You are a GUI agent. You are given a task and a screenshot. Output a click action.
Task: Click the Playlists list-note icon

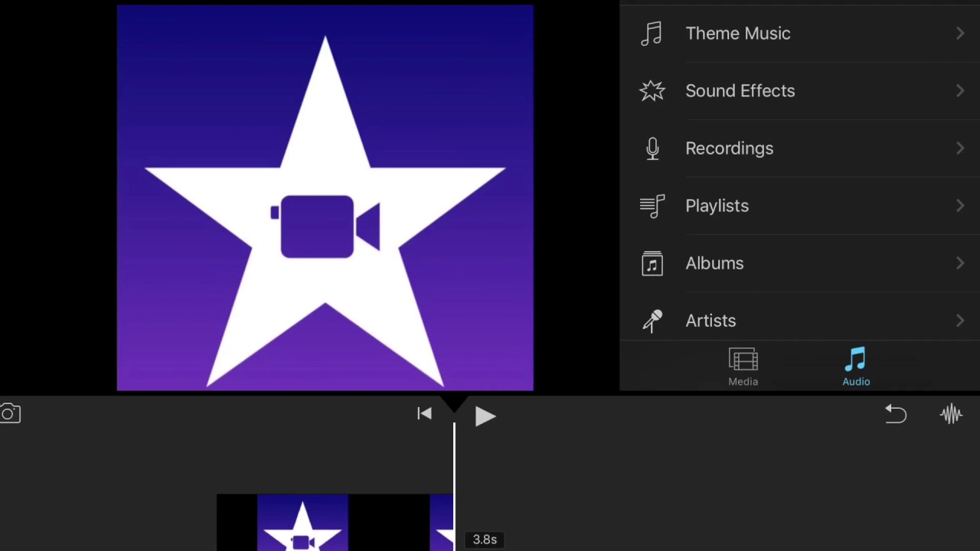(x=652, y=207)
